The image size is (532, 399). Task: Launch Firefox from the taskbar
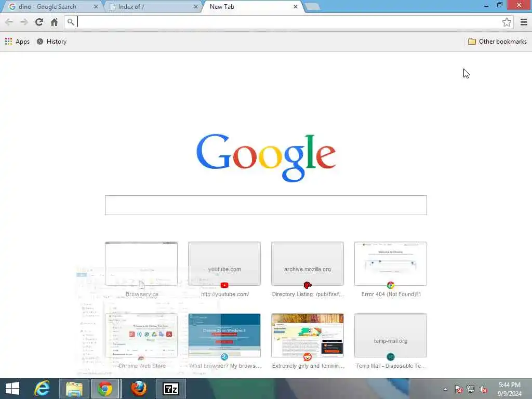139,389
